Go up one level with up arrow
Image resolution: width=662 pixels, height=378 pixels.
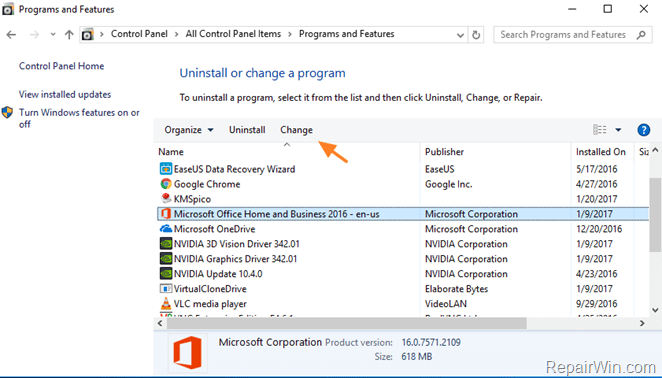(69, 35)
